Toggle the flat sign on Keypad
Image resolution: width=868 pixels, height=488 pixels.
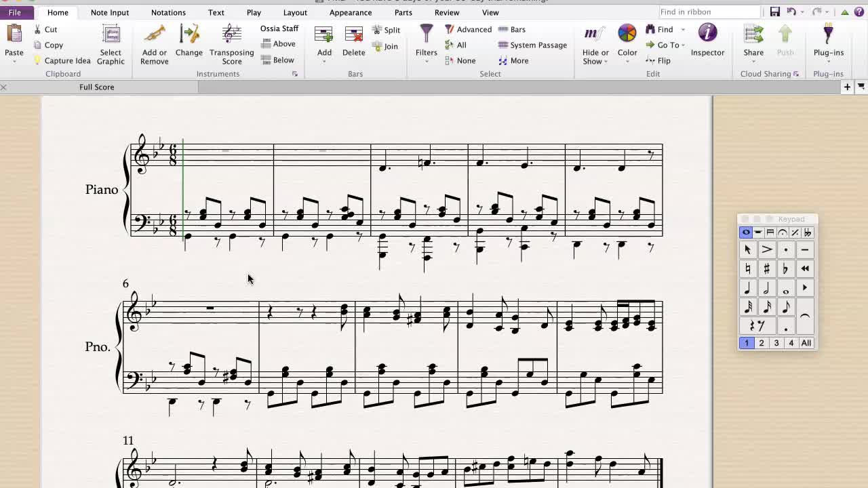(786, 268)
